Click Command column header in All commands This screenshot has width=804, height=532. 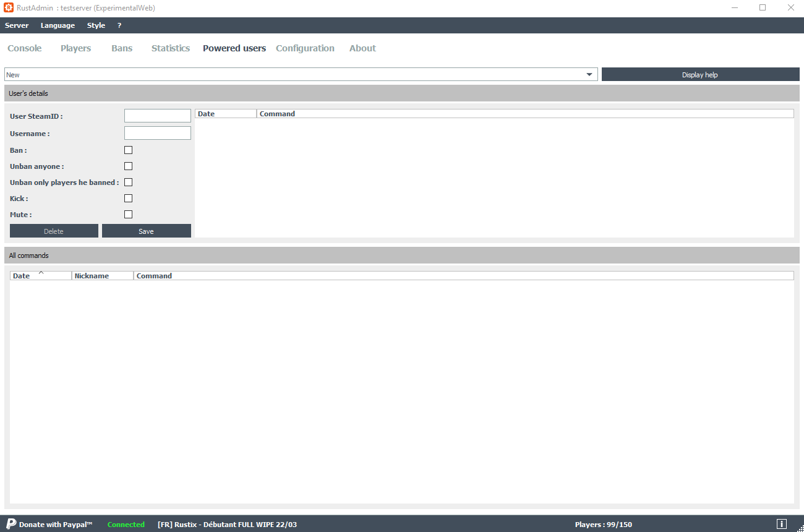464,276
